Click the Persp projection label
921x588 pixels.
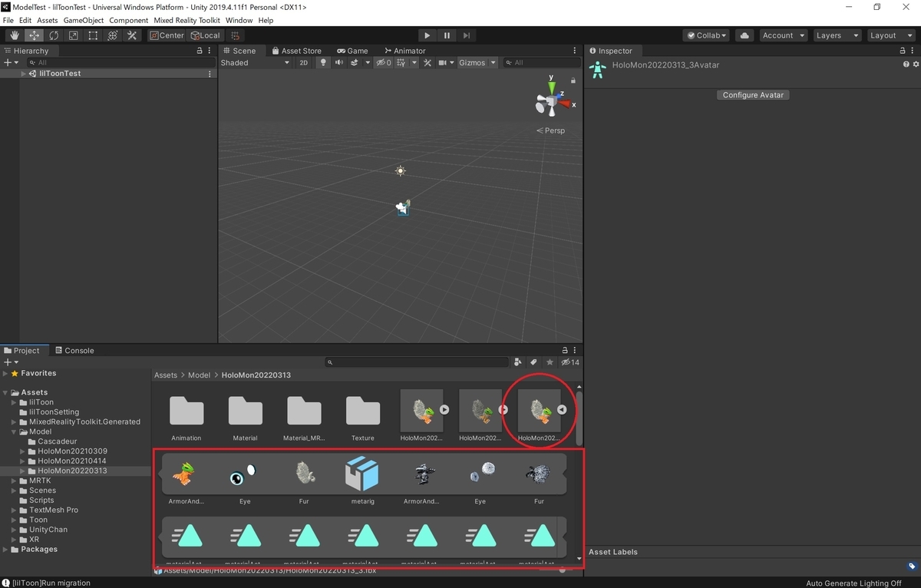[551, 130]
